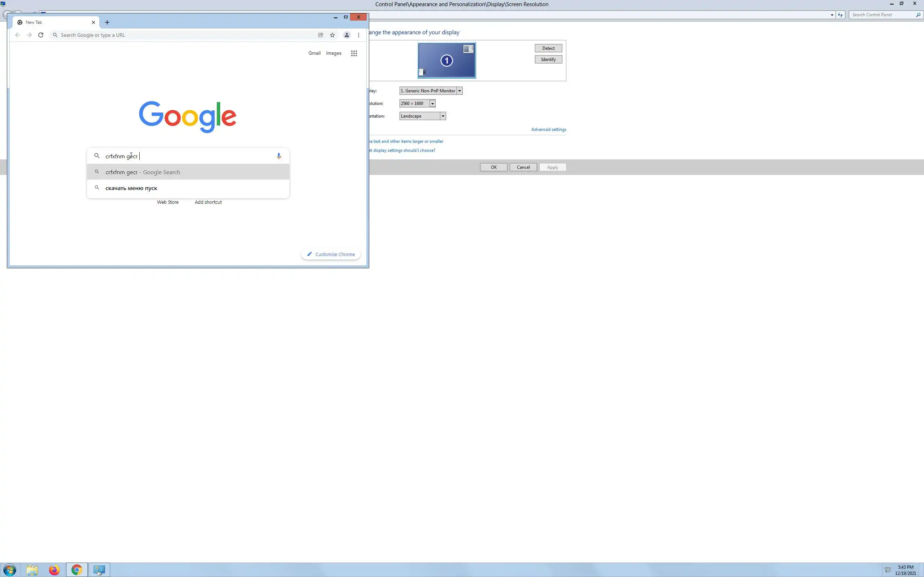Click the voice search microphone icon
924x577 pixels.
279,156
